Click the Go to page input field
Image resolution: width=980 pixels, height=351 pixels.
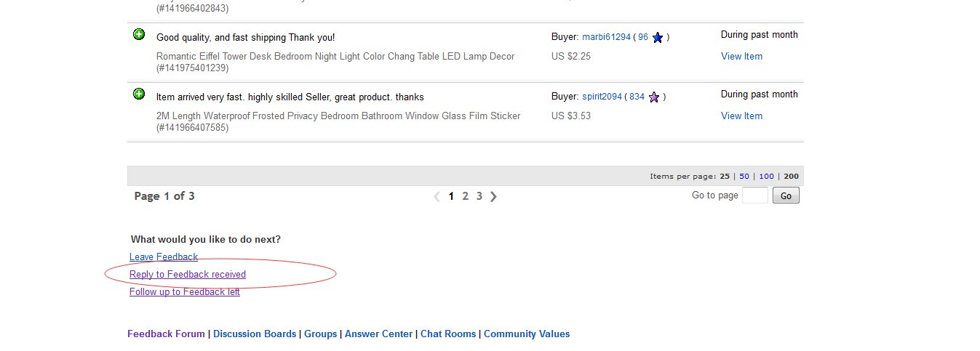point(754,195)
